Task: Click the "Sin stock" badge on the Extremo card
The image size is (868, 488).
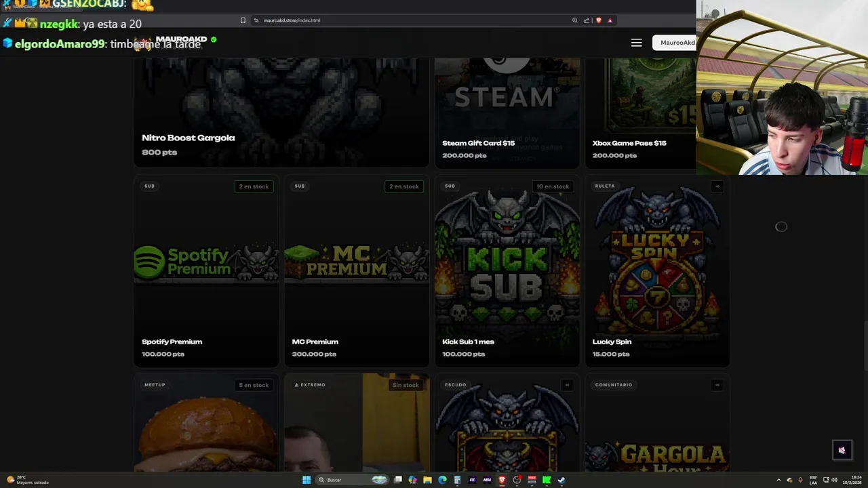Action: (x=406, y=385)
